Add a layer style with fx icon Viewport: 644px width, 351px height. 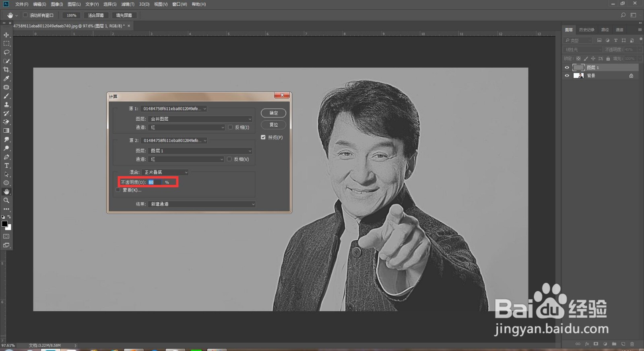coord(587,344)
